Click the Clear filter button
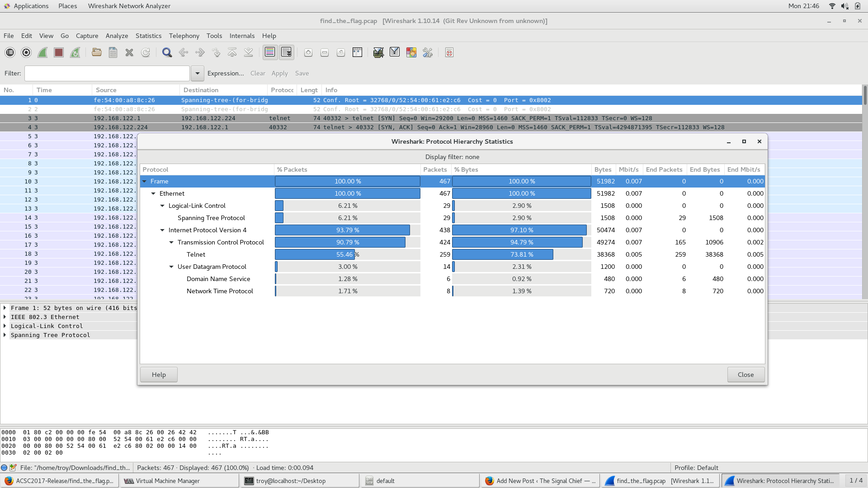 click(258, 73)
